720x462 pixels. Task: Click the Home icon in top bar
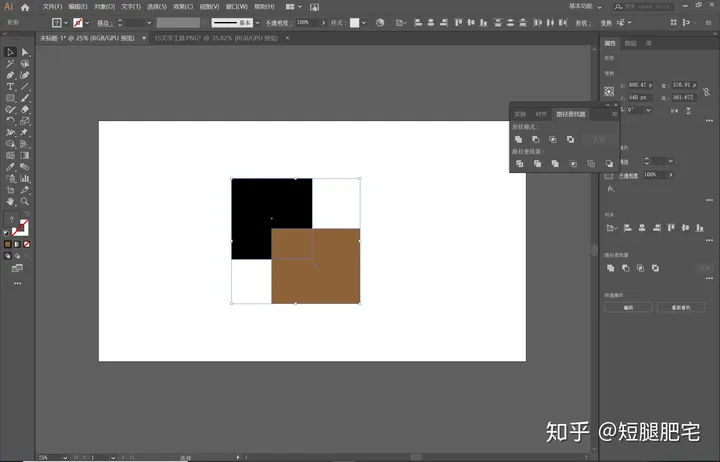coord(25,7)
